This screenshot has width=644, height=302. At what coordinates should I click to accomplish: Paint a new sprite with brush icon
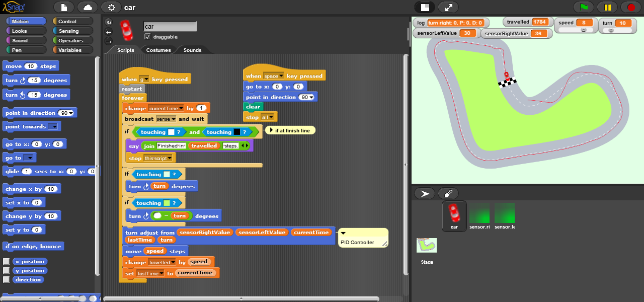[x=448, y=194]
